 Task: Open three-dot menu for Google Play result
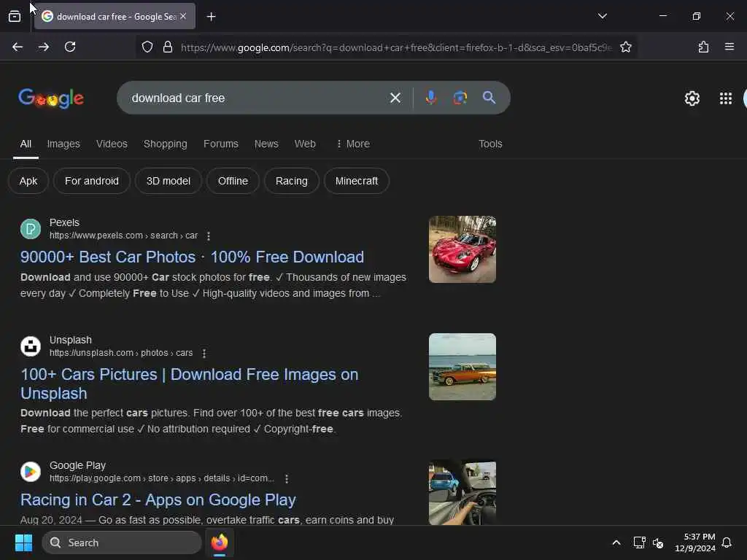(x=286, y=478)
